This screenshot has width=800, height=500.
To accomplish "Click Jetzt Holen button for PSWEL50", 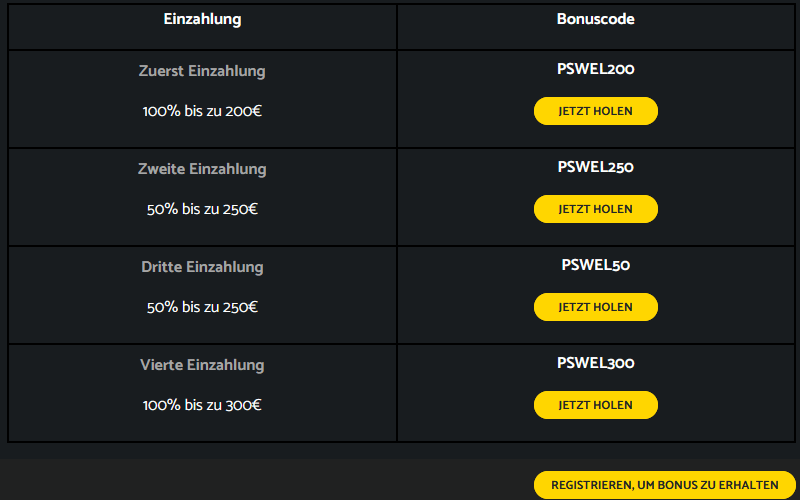I will 595,307.
